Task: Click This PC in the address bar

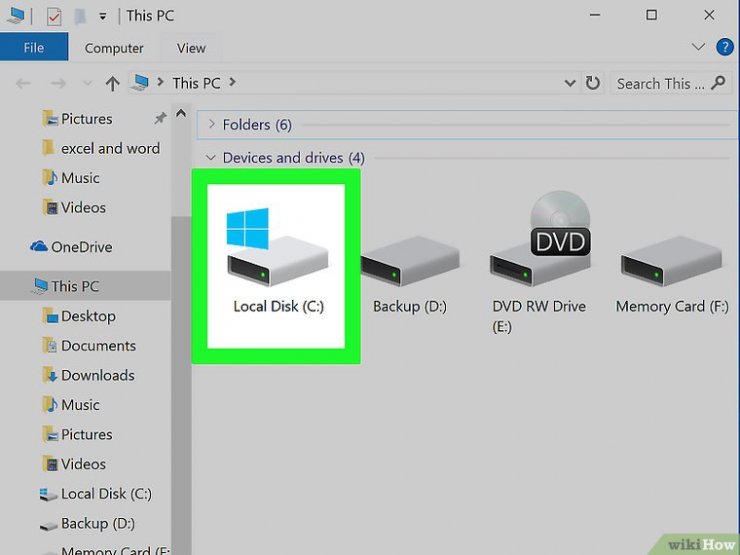Action: pyautogui.click(x=196, y=83)
